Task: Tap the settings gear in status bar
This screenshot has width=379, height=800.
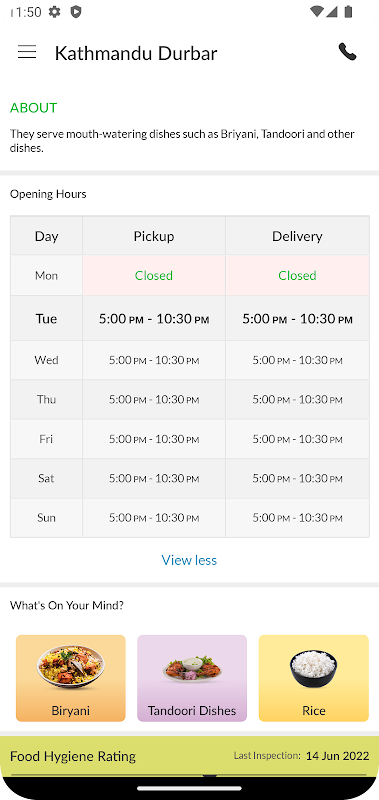Action: click(x=55, y=12)
